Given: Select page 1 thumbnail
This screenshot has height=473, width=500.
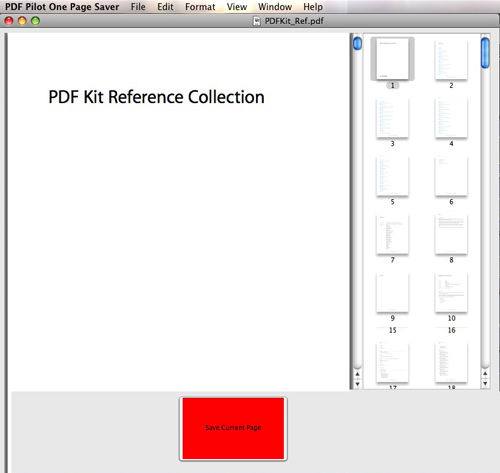Looking at the screenshot, I should (x=392, y=59).
